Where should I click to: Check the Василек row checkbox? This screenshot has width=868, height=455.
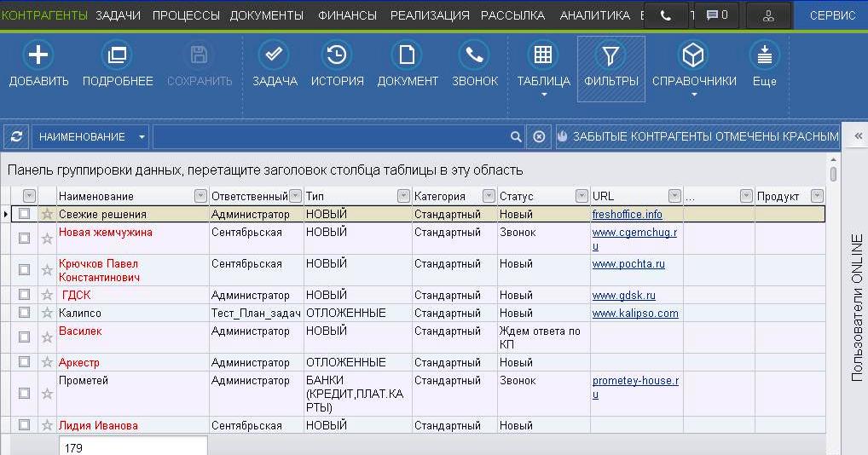pos(24,336)
